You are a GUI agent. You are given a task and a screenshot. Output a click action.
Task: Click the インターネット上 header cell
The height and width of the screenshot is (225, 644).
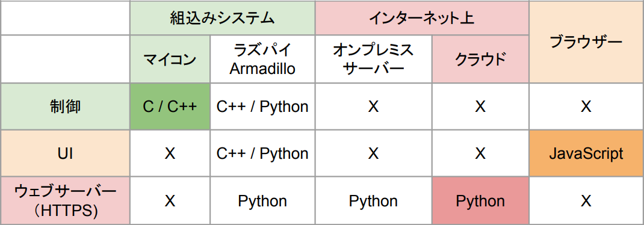coord(422,17)
